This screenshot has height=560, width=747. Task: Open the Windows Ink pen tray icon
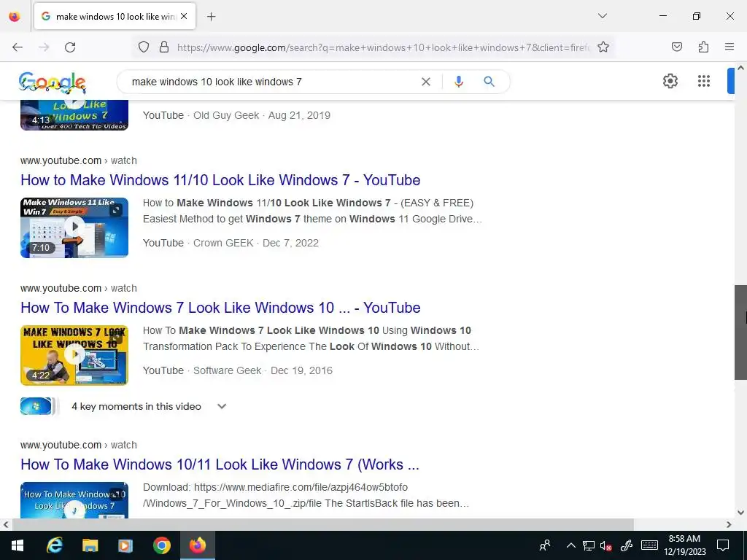[x=627, y=545]
